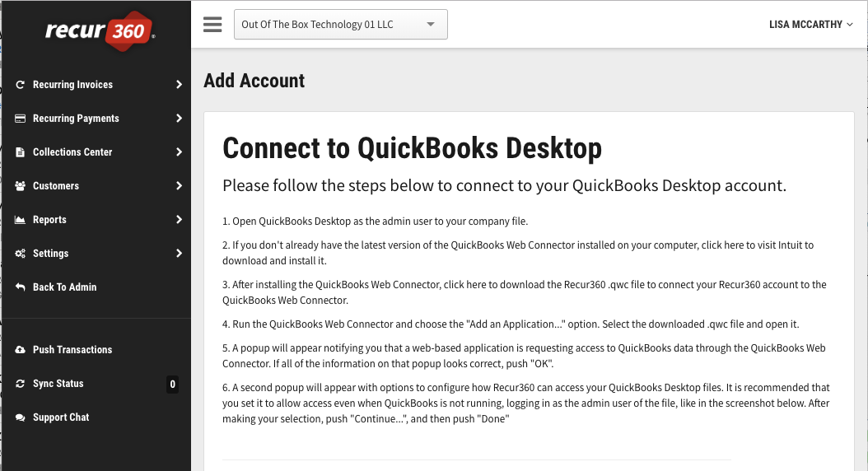The height and width of the screenshot is (471, 868).
Task: Click 'Please follow the steps below' subtitle
Action: pyautogui.click(x=504, y=185)
